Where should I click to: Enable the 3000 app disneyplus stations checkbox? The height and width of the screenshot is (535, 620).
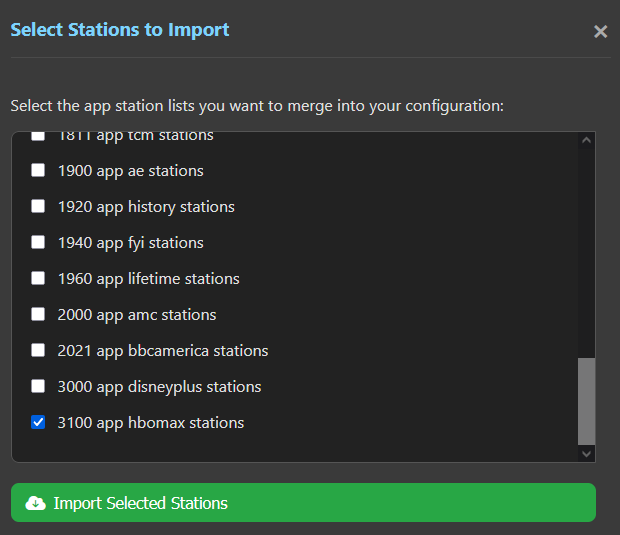38,386
